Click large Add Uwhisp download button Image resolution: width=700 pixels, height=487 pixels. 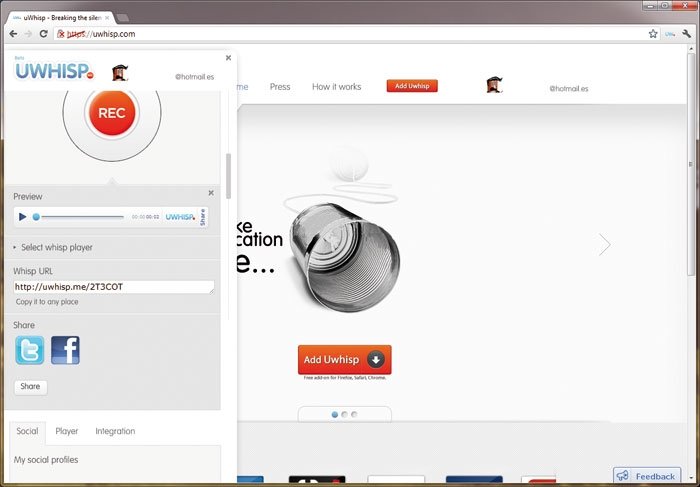(x=345, y=360)
